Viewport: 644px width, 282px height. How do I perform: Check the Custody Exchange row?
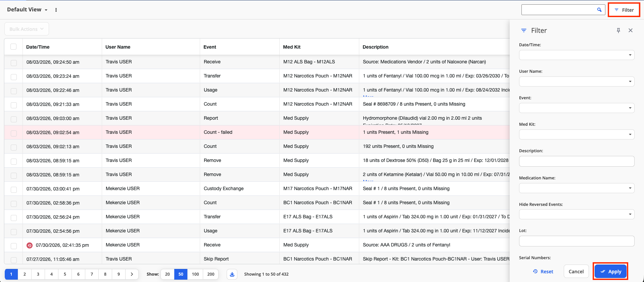(14, 189)
